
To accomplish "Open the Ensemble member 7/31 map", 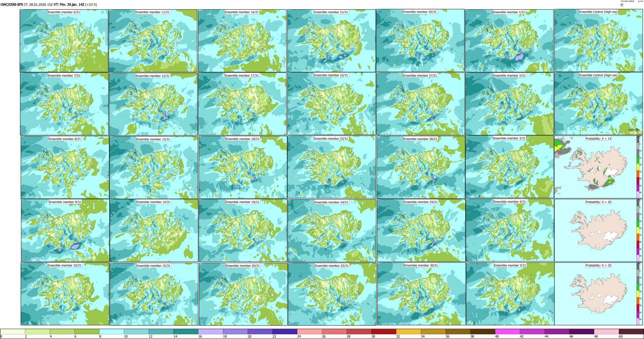I will [64, 104].
